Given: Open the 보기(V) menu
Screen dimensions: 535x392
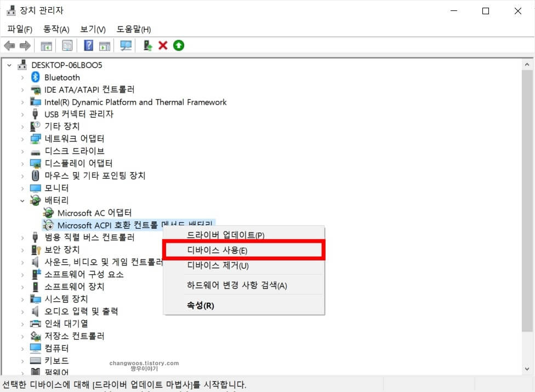Looking at the screenshot, I should point(92,29).
